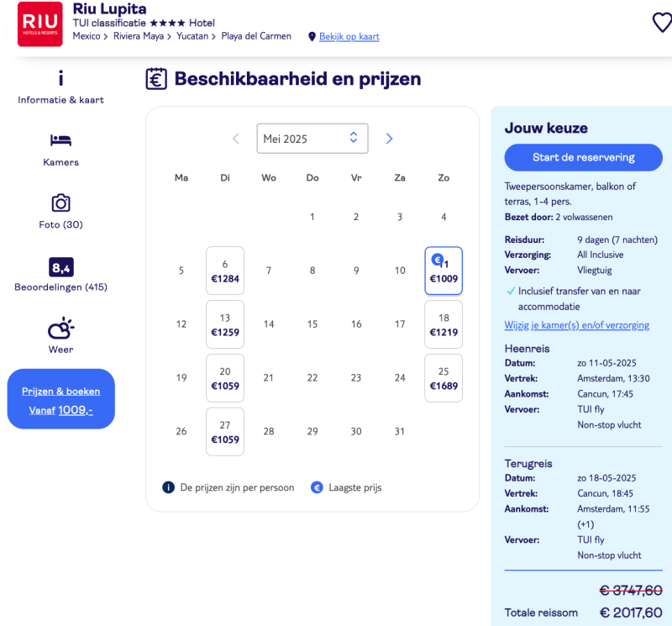Click Mexico breadcrumb
The height and width of the screenshot is (626, 672).
[87, 36]
